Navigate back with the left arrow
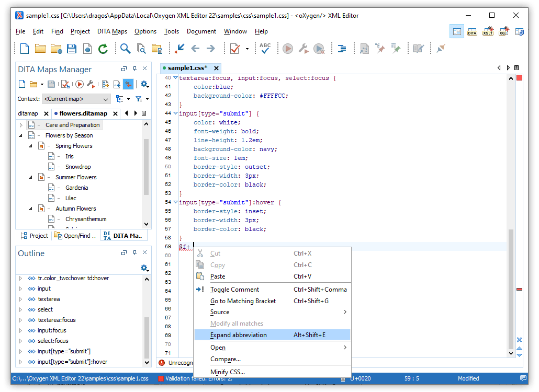 point(195,49)
